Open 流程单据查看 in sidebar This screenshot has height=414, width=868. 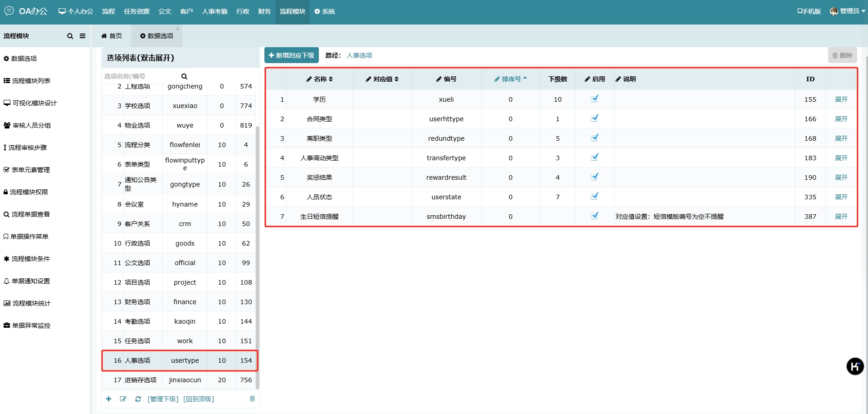[x=27, y=214]
